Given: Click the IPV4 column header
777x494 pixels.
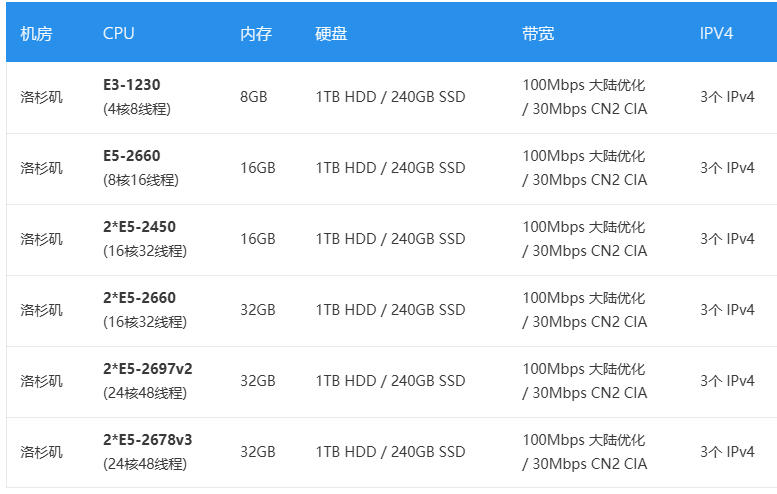Looking at the screenshot, I should pyautogui.click(x=716, y=33).
